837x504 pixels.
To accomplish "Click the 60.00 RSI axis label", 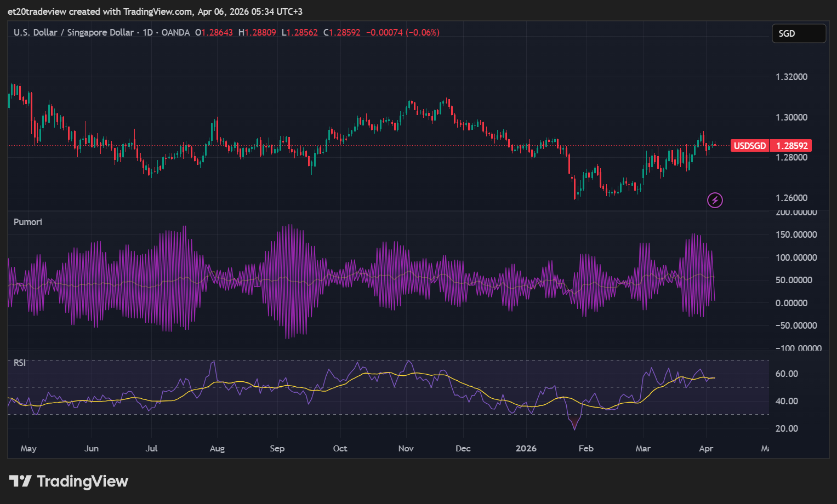I will (x=787, y=374).
